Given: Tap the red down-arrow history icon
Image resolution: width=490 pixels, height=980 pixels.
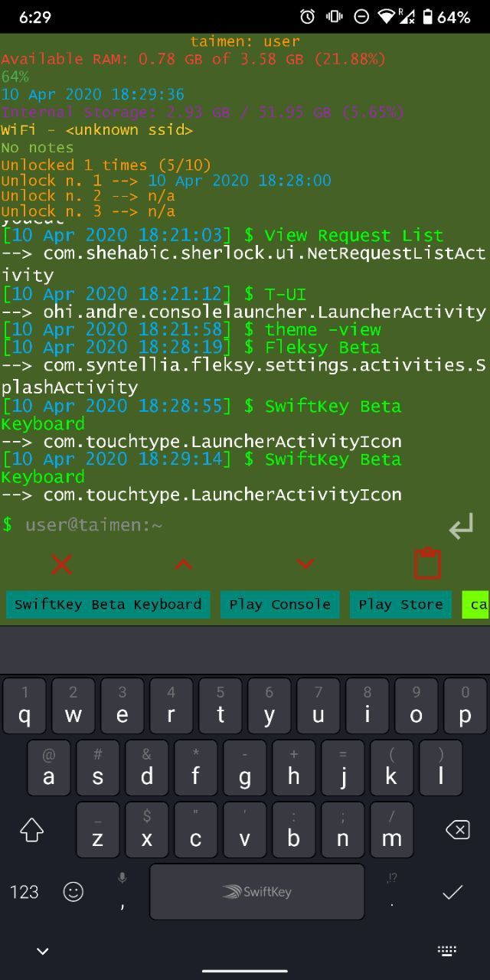Looking at the screenshot, I should 305,564.
